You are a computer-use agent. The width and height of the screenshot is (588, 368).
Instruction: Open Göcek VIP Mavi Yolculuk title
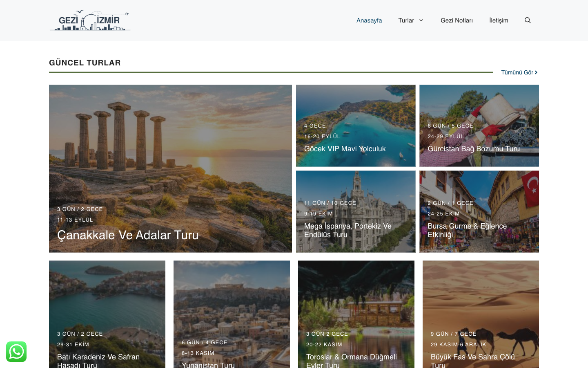345,149
